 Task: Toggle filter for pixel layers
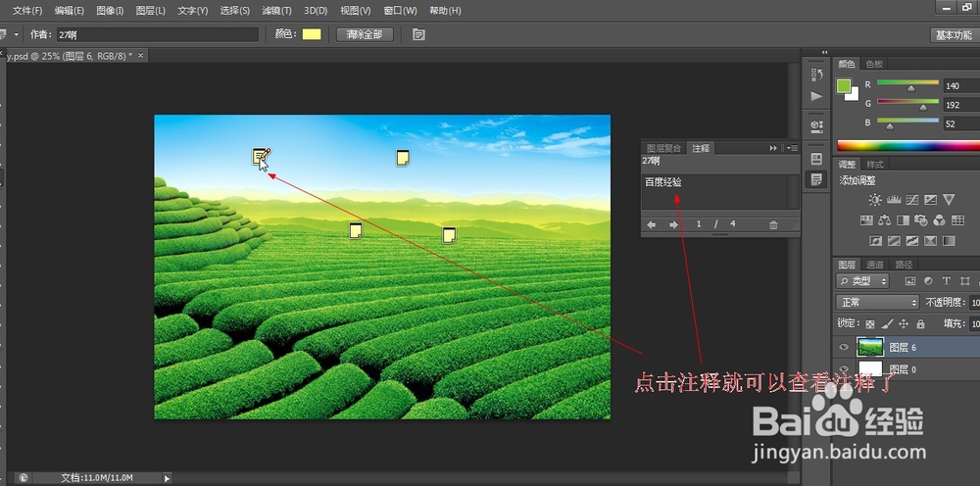click(910, 281)
